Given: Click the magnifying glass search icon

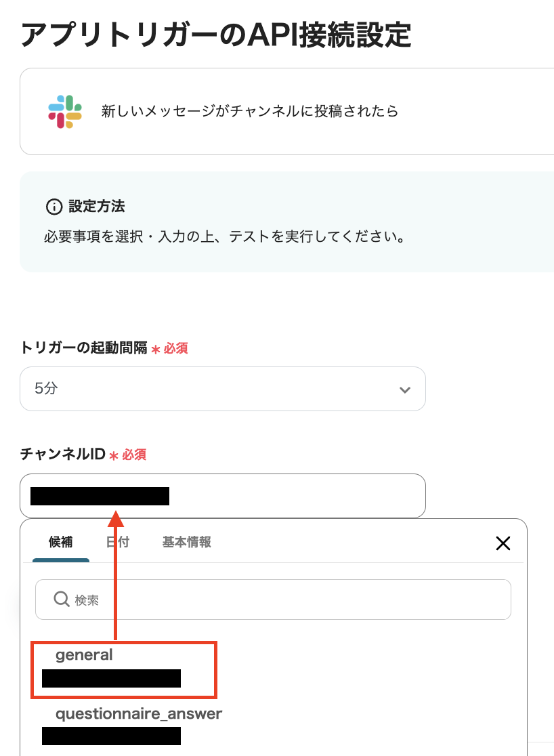Looking at the screenshot, I should click(x=62, y=599).
